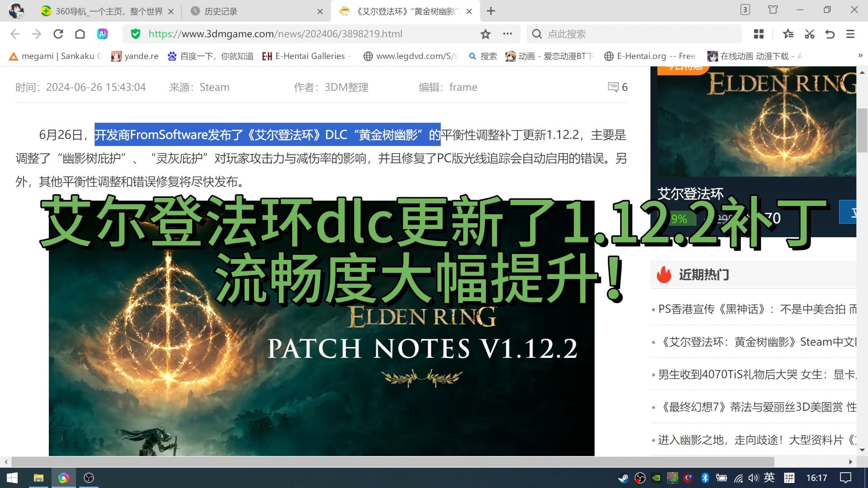Open the address bar more options dots
The height and width of the screenshot is (488, 868).
(x=508, y=34)
